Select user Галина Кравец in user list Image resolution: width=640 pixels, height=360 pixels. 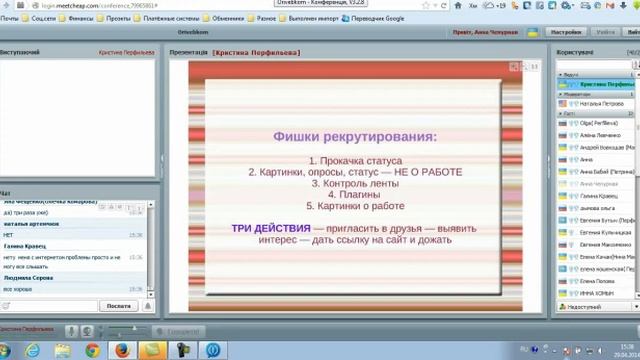[x=596, y=196]
